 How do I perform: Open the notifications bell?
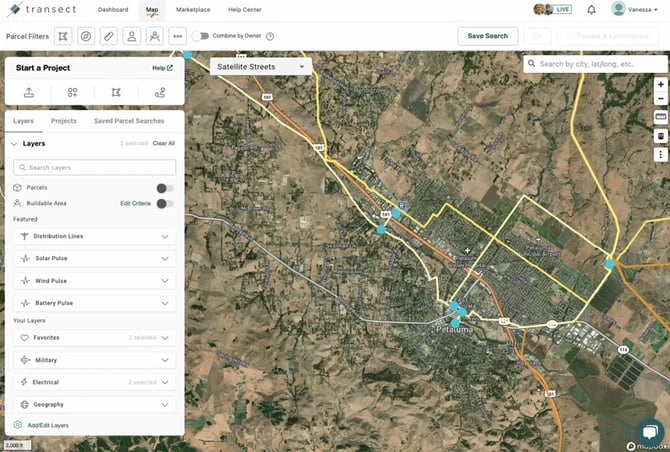(591, 10)
